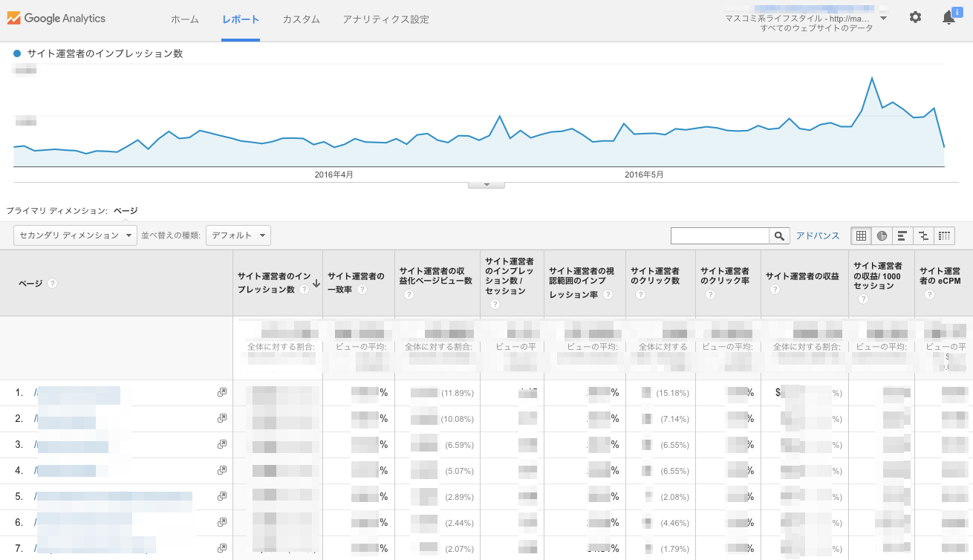Click the アドバンス filter link

[x=818, y=235]
